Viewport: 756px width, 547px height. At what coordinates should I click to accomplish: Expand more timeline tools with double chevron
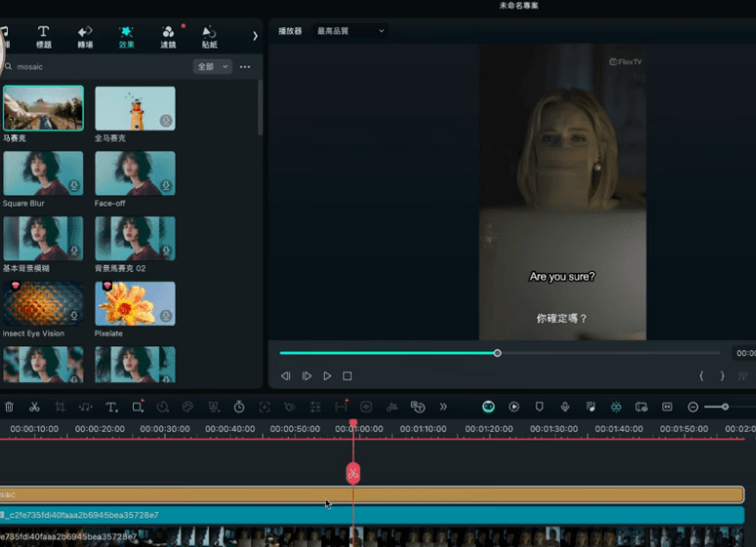pyautogui.click(x=443, y=407)
